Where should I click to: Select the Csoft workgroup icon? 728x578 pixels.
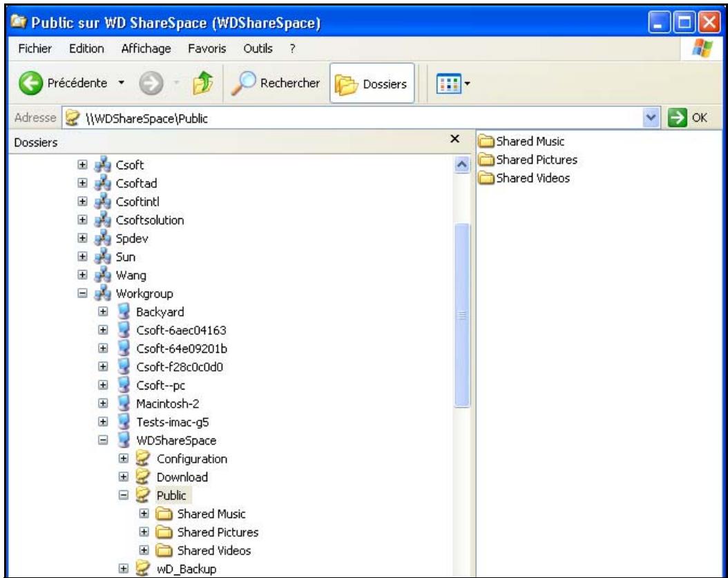pyautogui.click(x=103, y=164)
